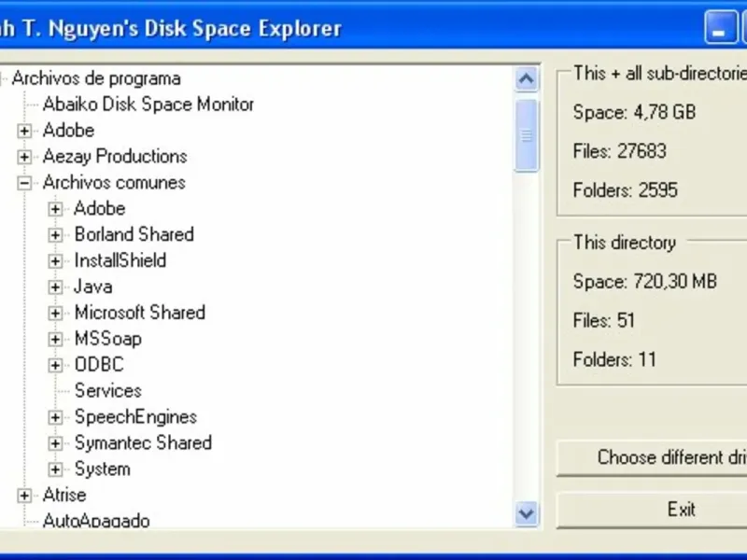The image size is (747, 560).
Task: Select the Services folder
Action: (x=107, y=391)
